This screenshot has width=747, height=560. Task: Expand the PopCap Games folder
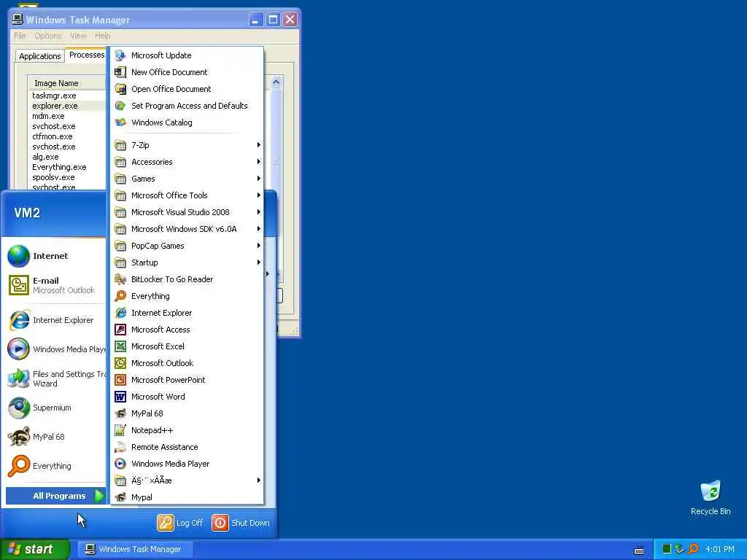187,246
